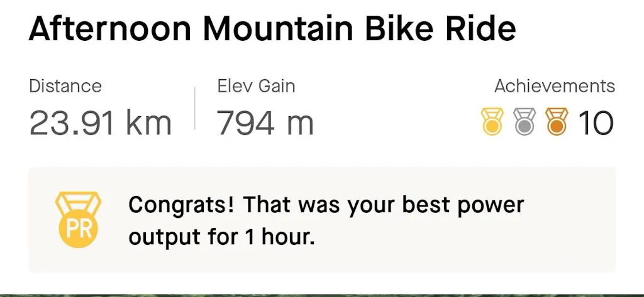Select the Achievements label
Screen dimensions: 644x297
click(554, 86)
